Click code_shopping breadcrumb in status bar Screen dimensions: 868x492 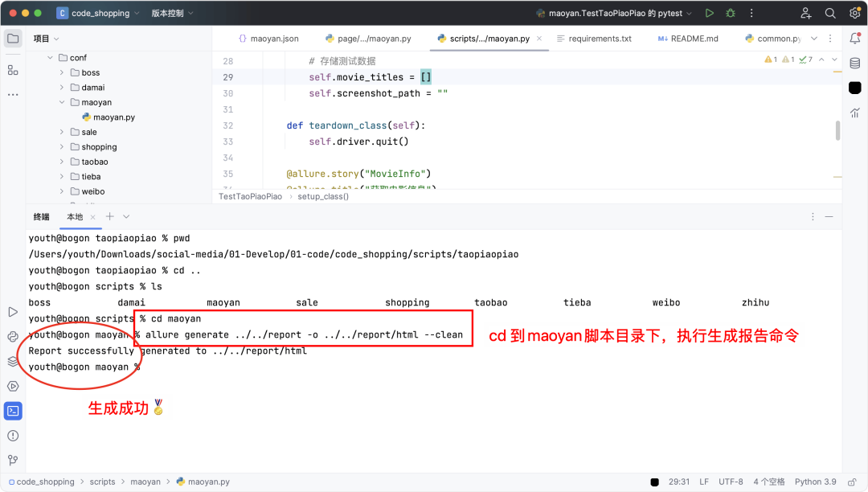point(42,482)
